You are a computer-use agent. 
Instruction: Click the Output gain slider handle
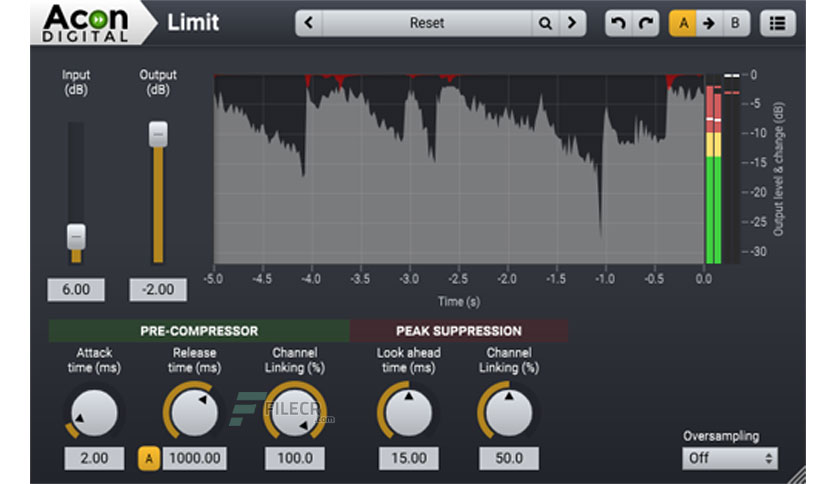158,134
